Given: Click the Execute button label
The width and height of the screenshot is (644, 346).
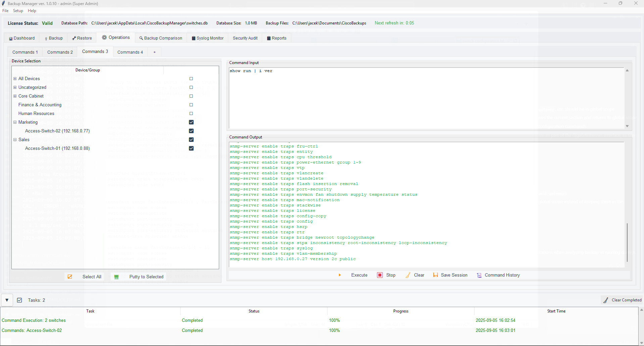Looking at the screenshot, I should [x=359, y=275].
